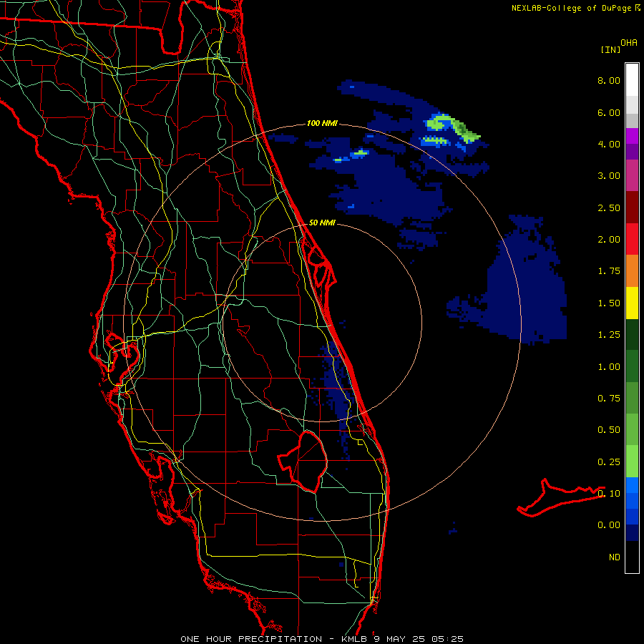This screenshot has height=644, width=644.
Task: Click the 0.00 legend value
Action: 609,525
